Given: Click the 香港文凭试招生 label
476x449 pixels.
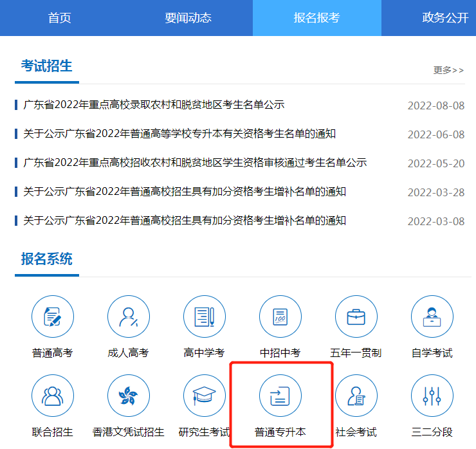Looking at the screenshot, I should click(129, 432).
